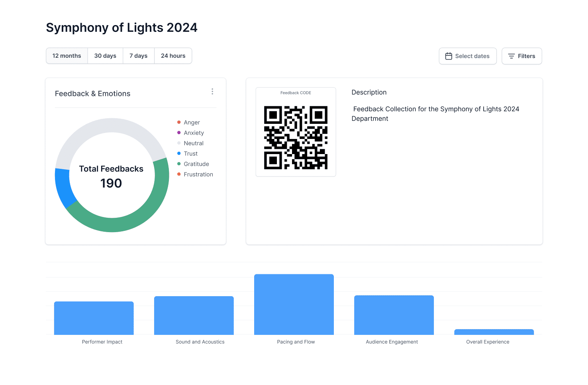Screen dimensions: 588x385
Task: Switch to the 30 days tab
Action: [x=105, y=56]
